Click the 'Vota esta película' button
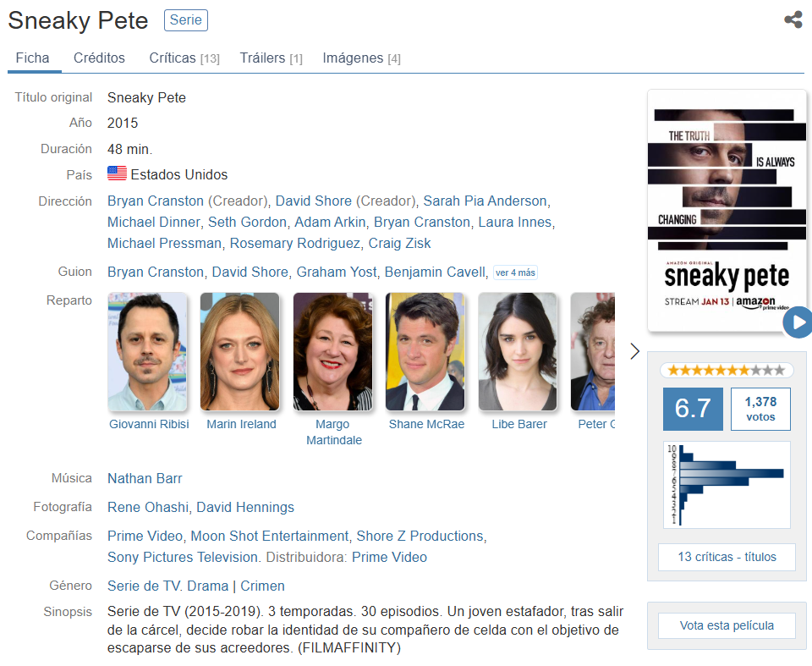812x666 pixels. tap(727, 625)
